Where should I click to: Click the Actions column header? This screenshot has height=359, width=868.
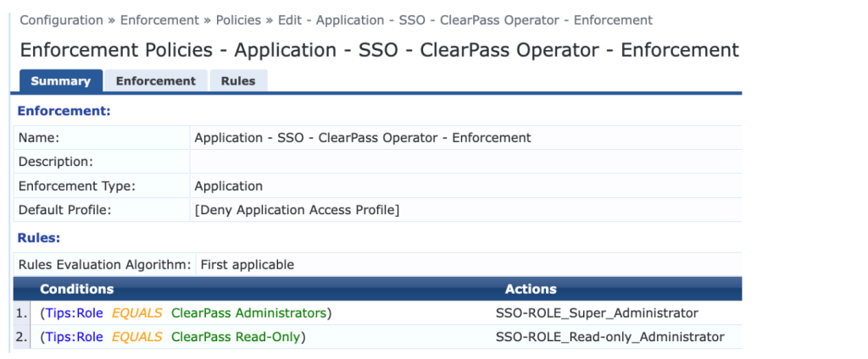531,290
